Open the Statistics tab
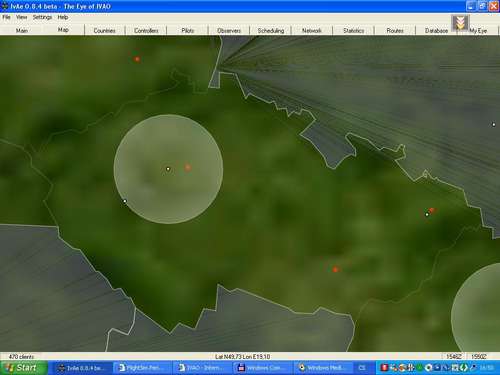 (x=353, y=30)
